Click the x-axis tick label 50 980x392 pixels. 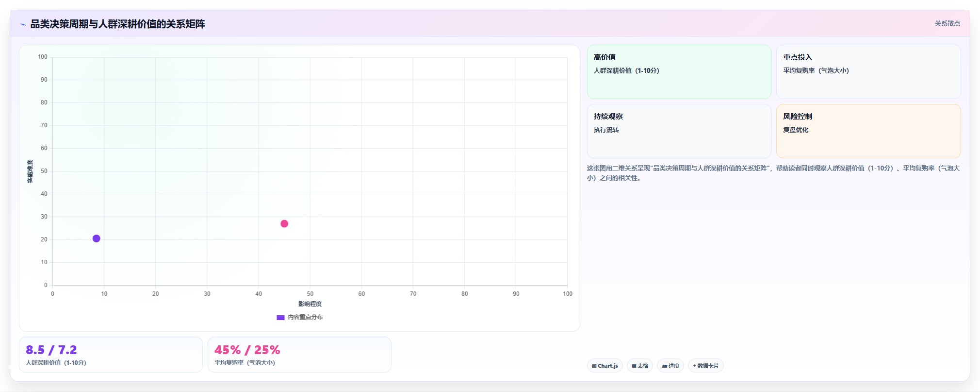[x=310, y=294]
